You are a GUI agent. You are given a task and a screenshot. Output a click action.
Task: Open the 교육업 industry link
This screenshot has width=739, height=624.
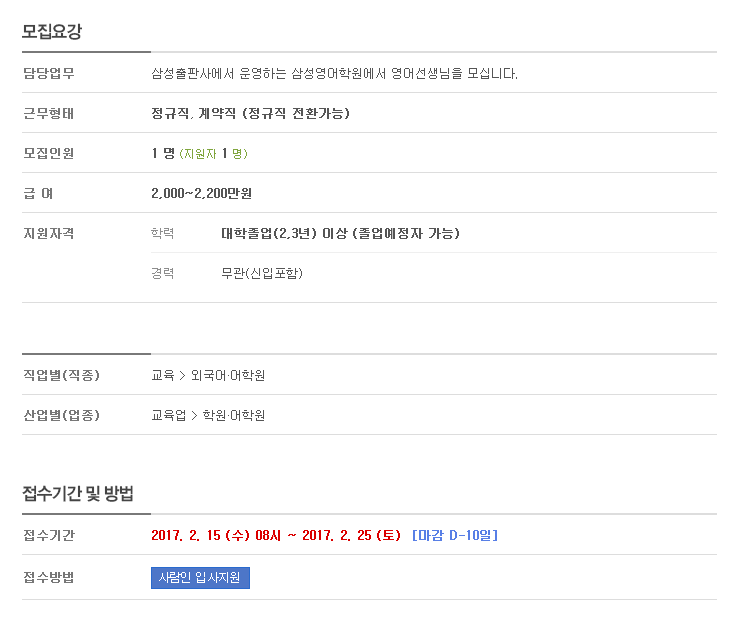pos(168,415)
